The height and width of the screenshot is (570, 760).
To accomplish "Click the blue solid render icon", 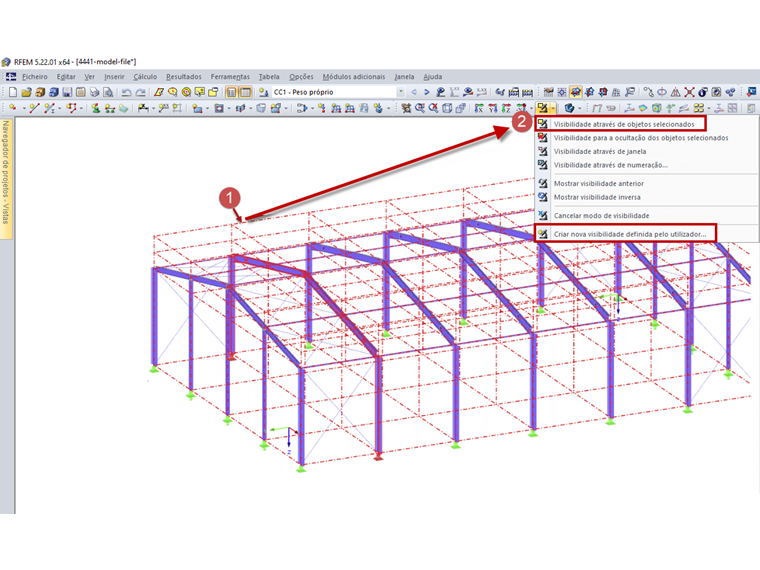I will 570,108.
